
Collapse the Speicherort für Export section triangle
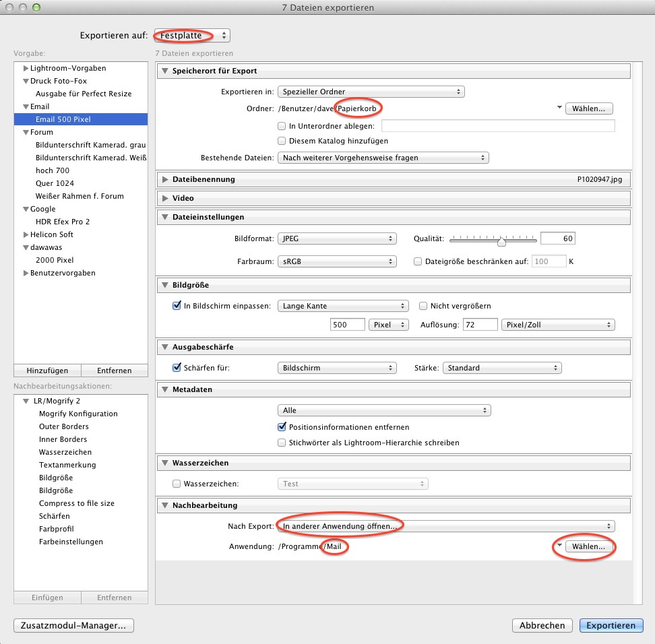(165, 71)
